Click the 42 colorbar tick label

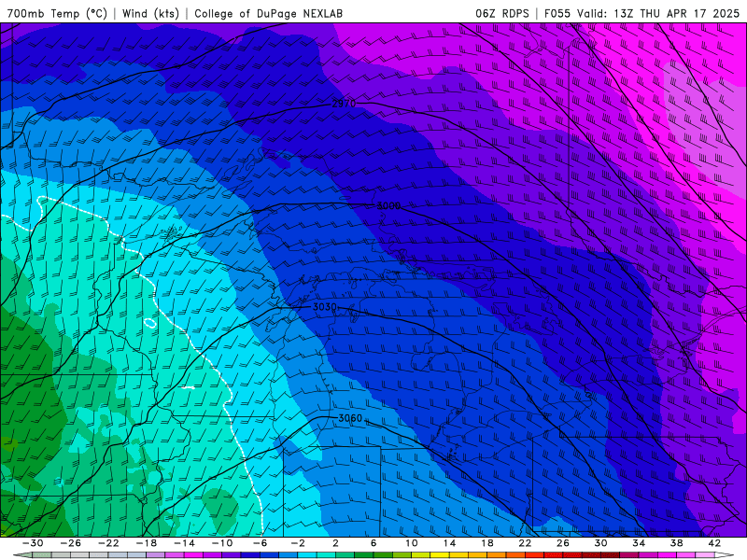point(714,543)
